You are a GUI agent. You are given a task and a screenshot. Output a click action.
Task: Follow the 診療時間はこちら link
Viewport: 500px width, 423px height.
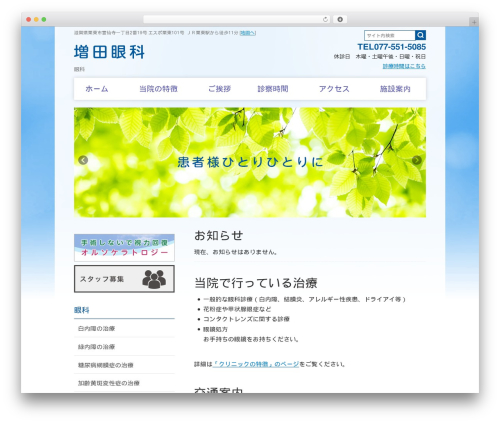click(x=404, y=66)
